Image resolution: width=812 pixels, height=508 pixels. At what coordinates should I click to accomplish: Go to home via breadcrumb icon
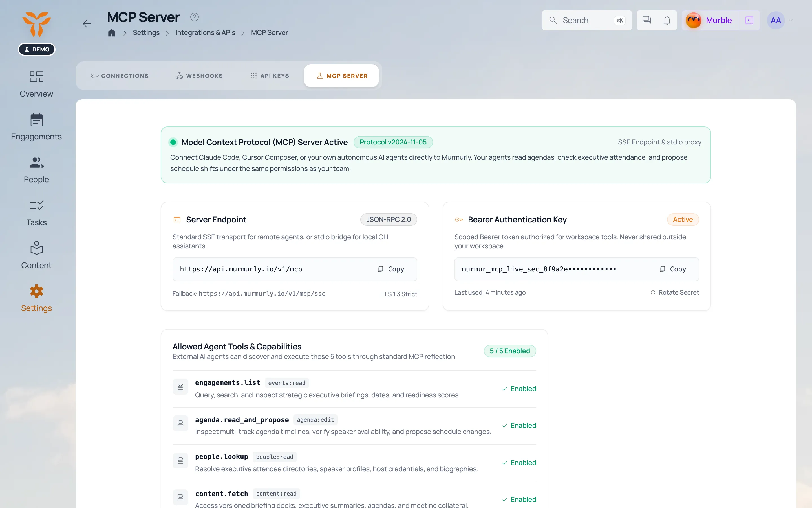(112, 32)
